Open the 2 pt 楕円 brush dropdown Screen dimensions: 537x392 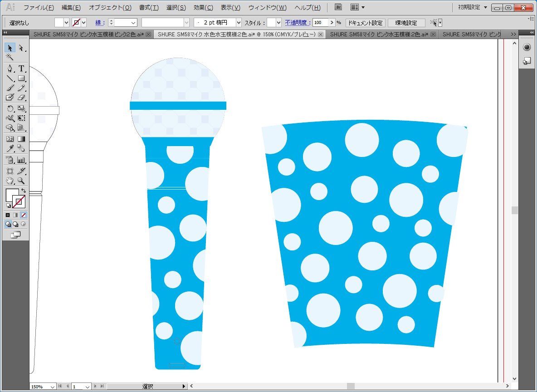pos(239,23)
